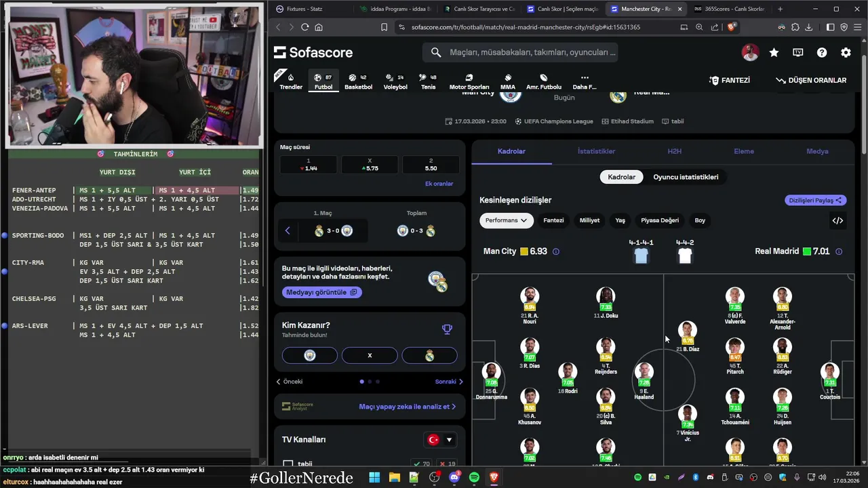868x488 pixels.
Task: Vote Man City in Kim Kazanır poll
Action: (310, 355)
